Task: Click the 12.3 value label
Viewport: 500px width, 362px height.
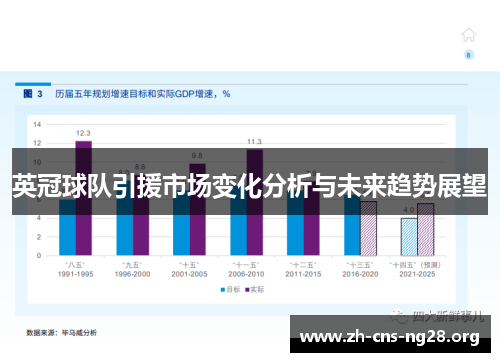Action: (83, 133)
